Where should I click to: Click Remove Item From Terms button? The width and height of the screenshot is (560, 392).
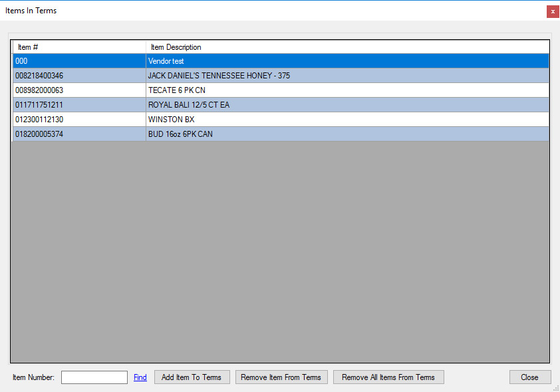281,377
